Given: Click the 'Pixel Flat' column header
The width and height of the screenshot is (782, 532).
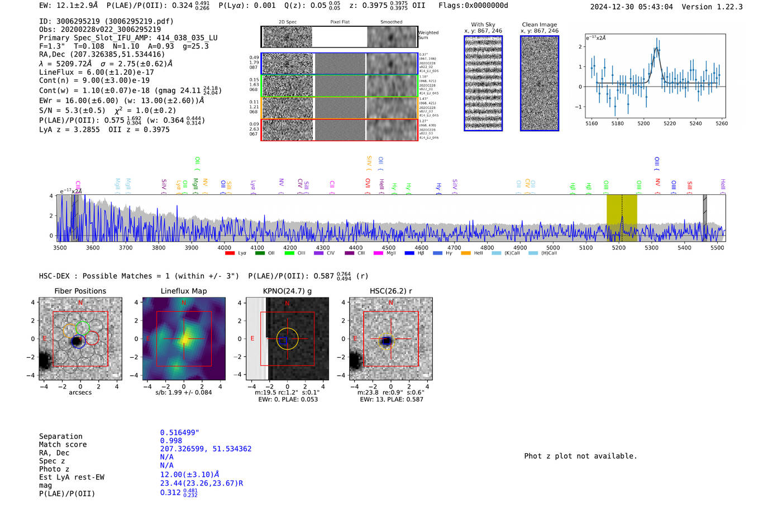Looking at the screenshot, I should coord(340,22).
